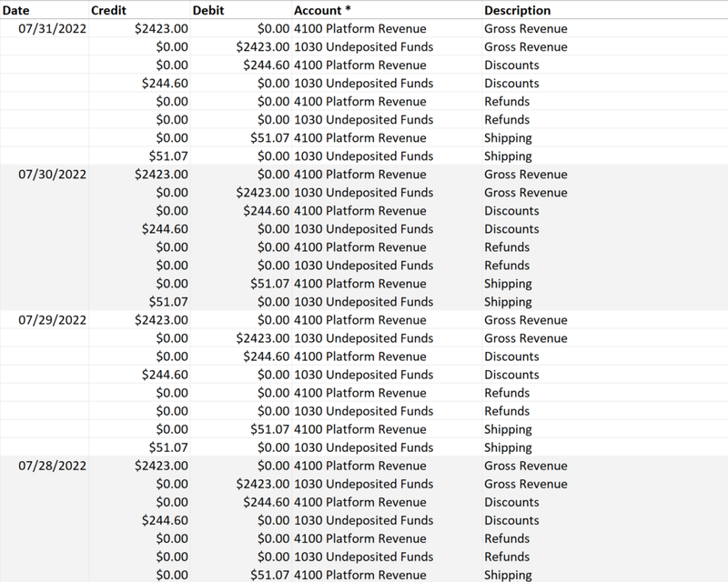Select the 07/30/2022 date cell

point(53,175)
